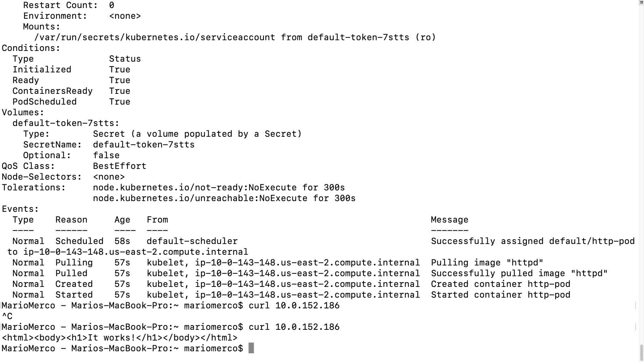Screen dimensions: 644x362
Task: Click the 'Successfully pulled image "httpd"' message
Action: [519, 273]
